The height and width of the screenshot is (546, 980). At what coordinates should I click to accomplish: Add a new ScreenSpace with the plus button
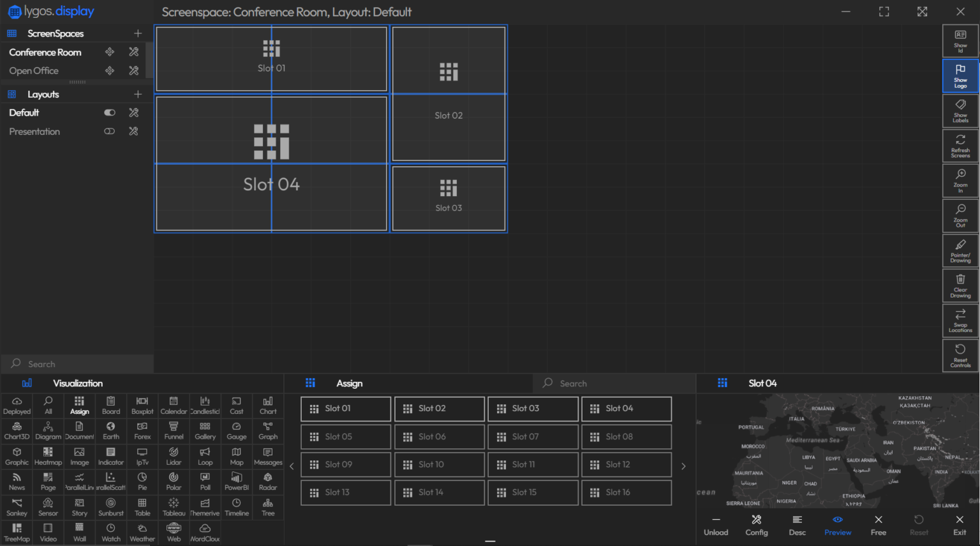pyautogui.click(x=138, y=33)
